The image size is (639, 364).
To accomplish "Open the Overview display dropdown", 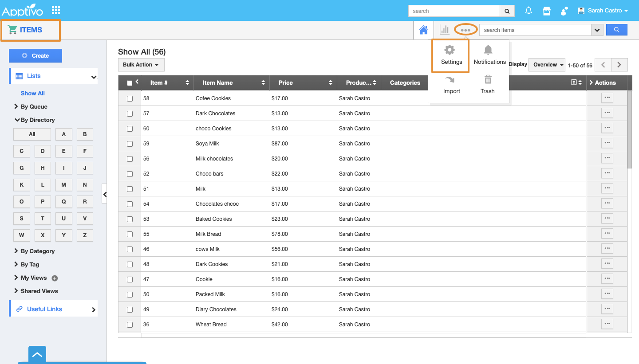I will pos(548,65).
